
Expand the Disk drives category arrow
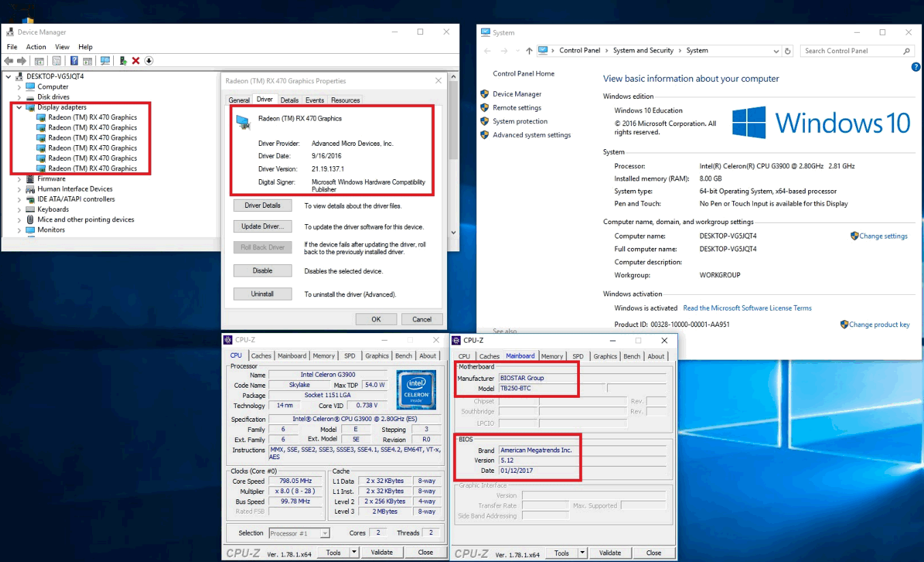(19, 97)
